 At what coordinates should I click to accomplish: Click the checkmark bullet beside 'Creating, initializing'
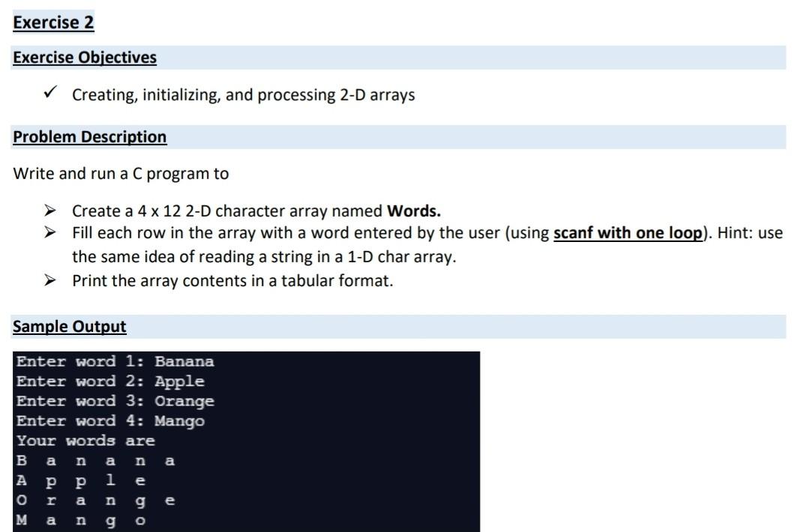[50, 92]
